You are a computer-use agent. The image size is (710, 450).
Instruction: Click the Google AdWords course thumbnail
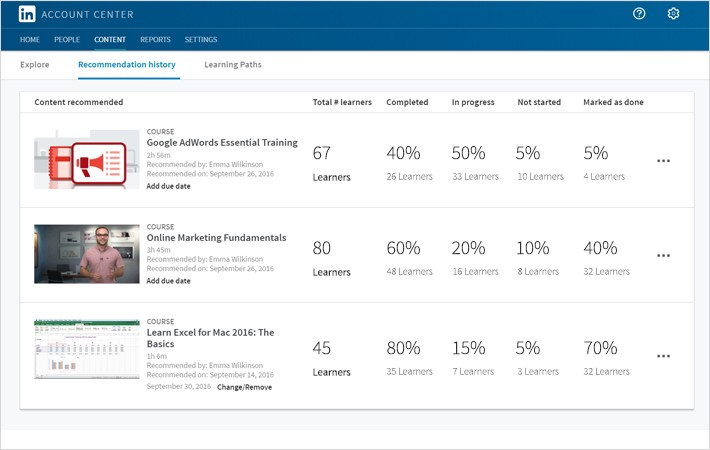[87, 159]
